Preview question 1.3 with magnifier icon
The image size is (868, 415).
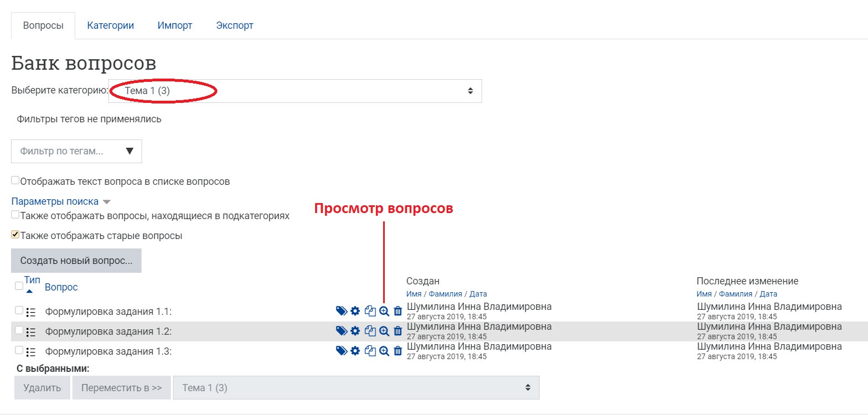[x=384, y=351]
